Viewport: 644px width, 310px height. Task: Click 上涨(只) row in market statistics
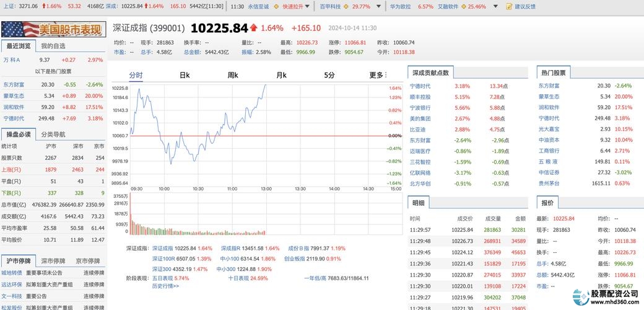click(53, 169)
